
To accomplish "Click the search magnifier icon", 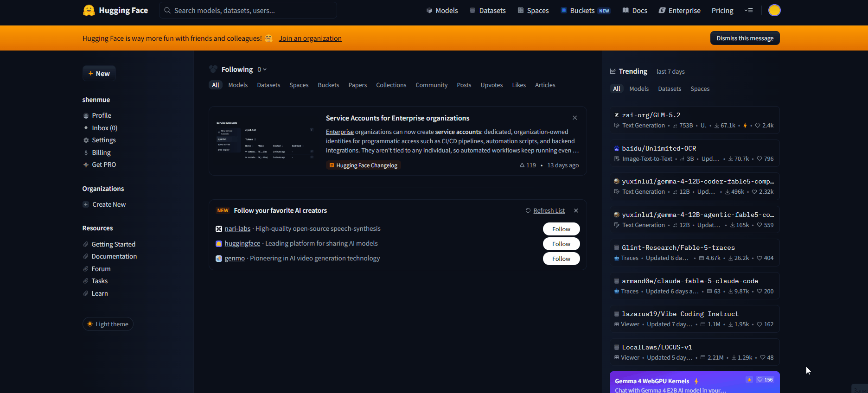I will [x=167, y=10].
